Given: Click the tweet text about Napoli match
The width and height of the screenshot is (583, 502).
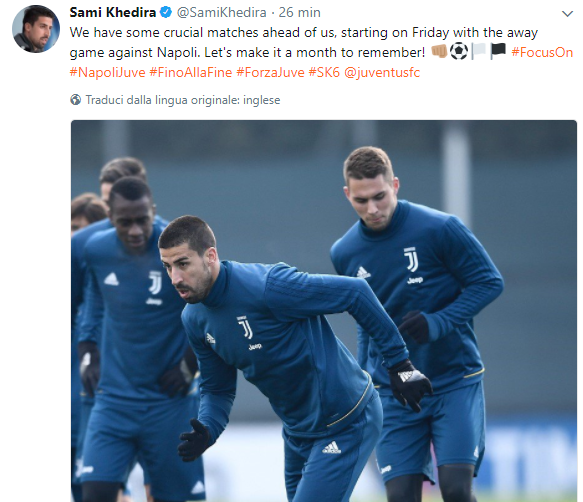Looking at the screenshot, I should [x=303, y=42].
